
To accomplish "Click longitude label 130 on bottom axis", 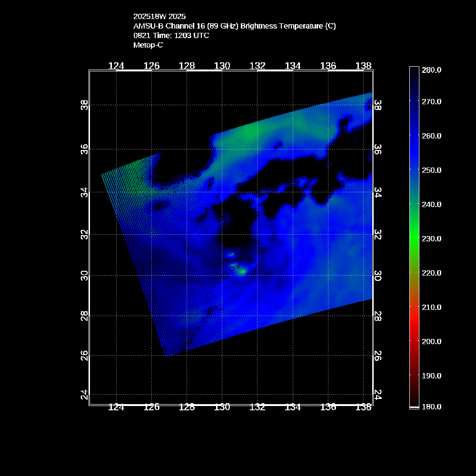I will [222, 407].
